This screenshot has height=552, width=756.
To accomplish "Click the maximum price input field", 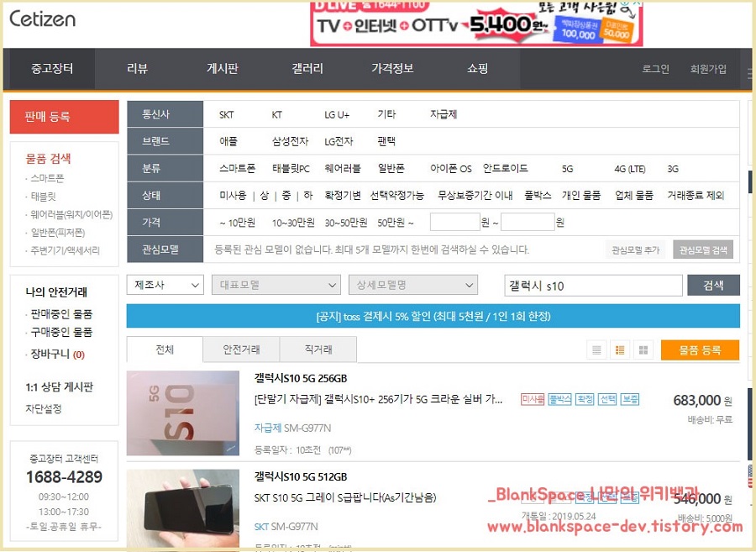I will (528, 223).
